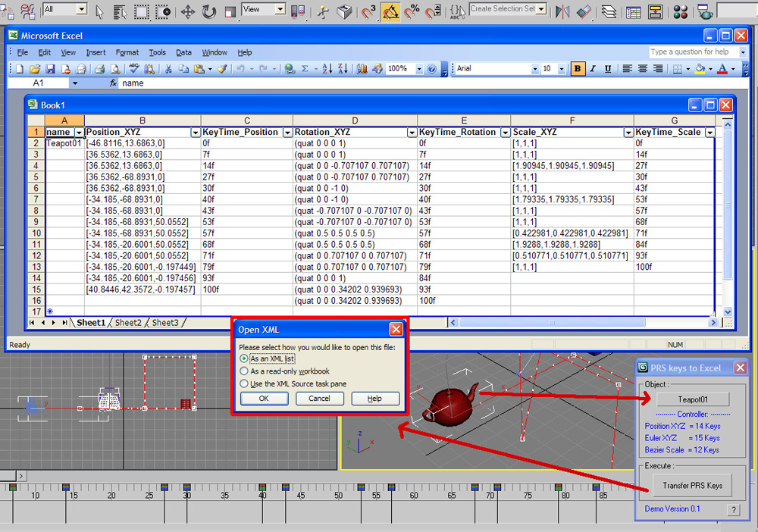Paste using the clipboard Paste icon
Image resolution: width=758 pixels, height=532 pixels.
(199, 69)
